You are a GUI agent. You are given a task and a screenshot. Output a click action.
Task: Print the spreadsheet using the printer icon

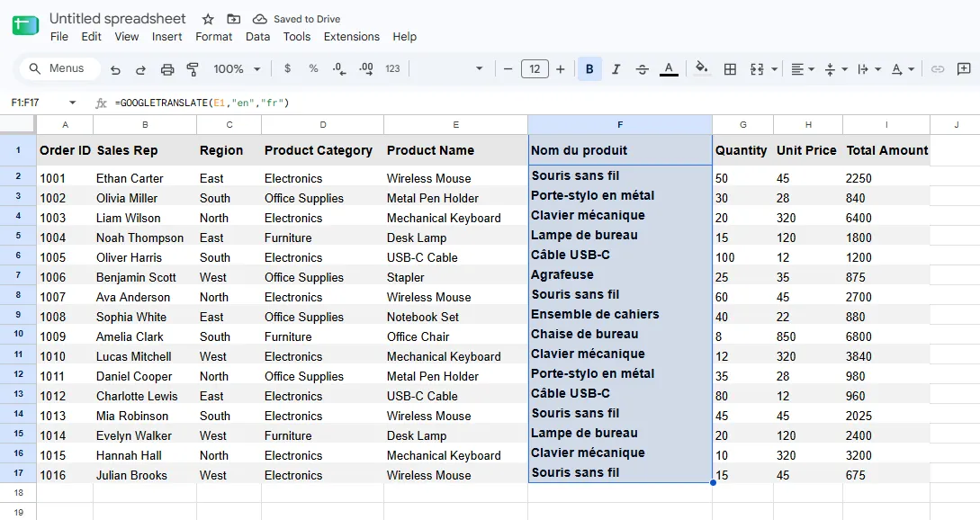[x=166, y=69]
